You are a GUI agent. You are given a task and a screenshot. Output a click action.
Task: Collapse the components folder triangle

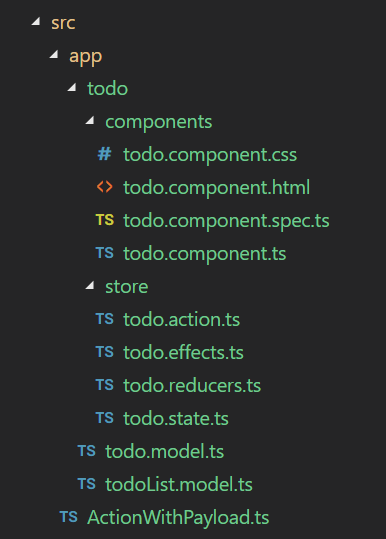pyautogui.click(x=90, y=120)
